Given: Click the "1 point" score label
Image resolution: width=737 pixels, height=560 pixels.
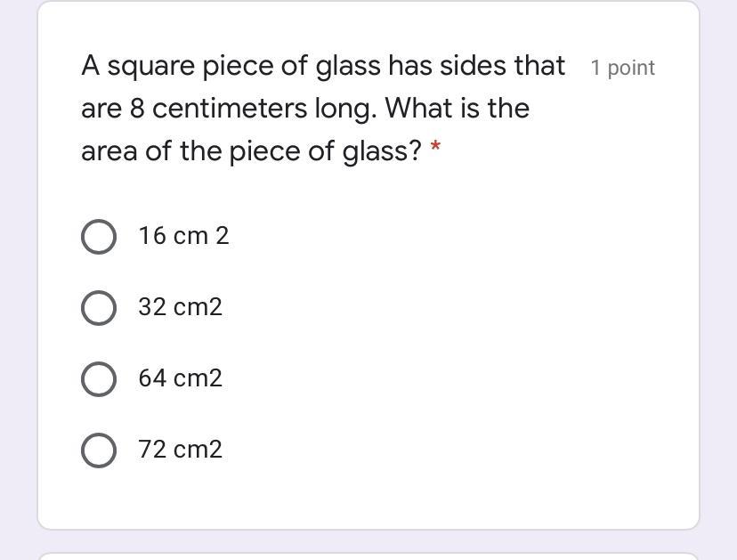Looking at the screenshot, I should [x=622, y=69].
